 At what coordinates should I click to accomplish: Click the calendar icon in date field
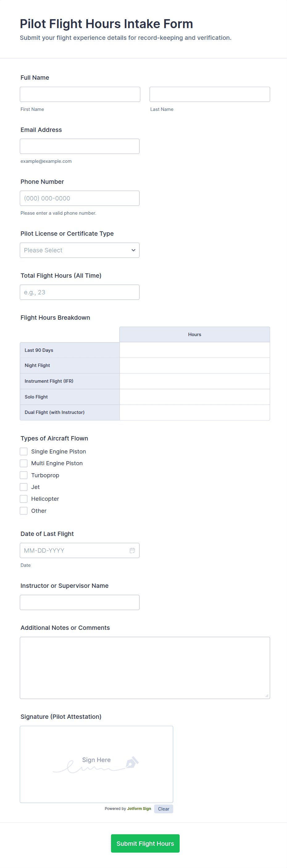pos(132,550)
